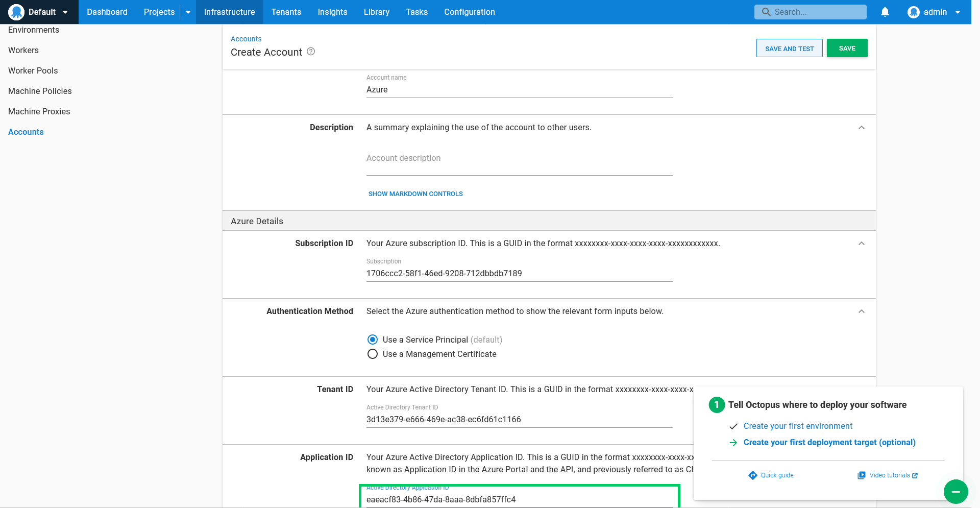Click the Subscription ID description text
Screen dimensions: 980x508
(543, 244)
